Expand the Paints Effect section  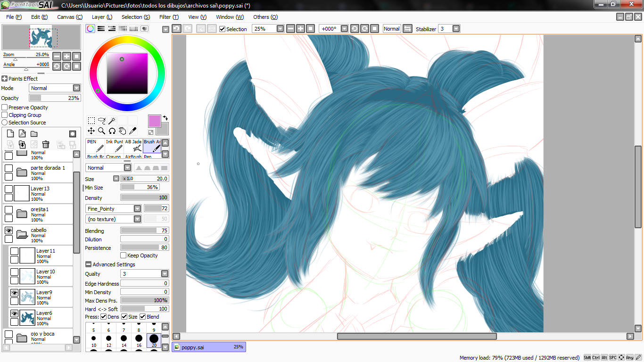(x=5, y=79)
